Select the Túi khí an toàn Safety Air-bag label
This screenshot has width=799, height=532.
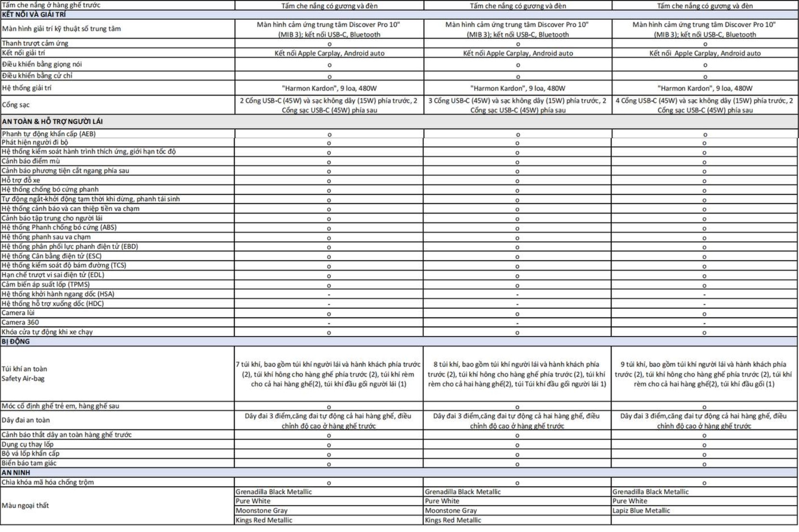click(24, 374)
